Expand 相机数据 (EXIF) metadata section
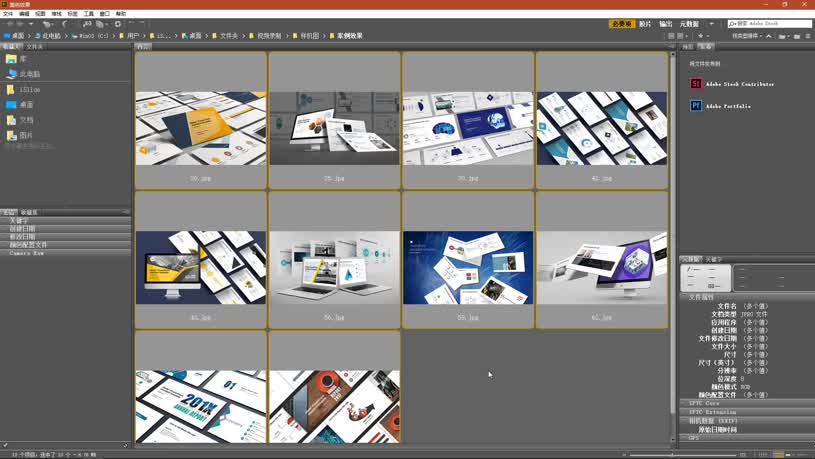The image size is (815, 459). click(747, 421)
